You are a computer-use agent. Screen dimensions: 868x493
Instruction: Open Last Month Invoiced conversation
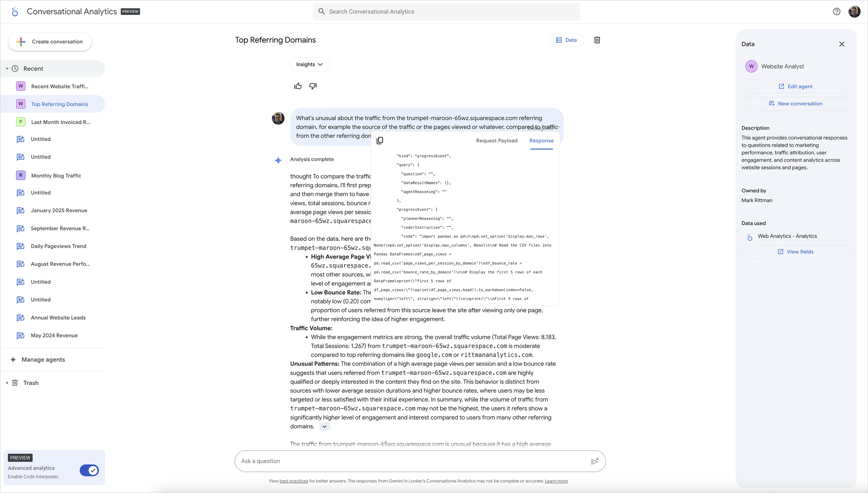click(x=52, y=122)
